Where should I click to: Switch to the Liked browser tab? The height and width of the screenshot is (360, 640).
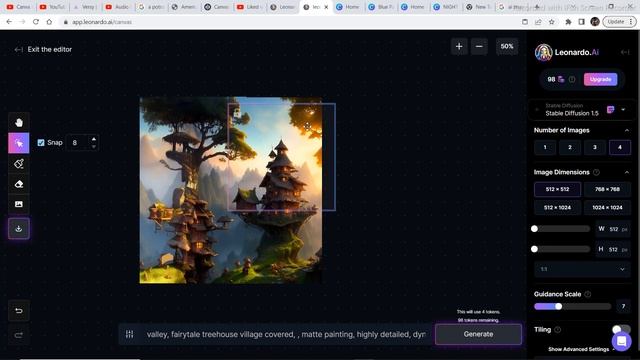point(249,7)
